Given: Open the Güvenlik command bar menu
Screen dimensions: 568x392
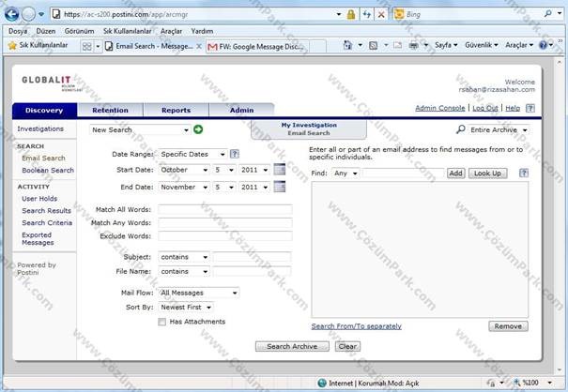Looking at the screenshot, I should pyautogui.click(x=482, y=45).
